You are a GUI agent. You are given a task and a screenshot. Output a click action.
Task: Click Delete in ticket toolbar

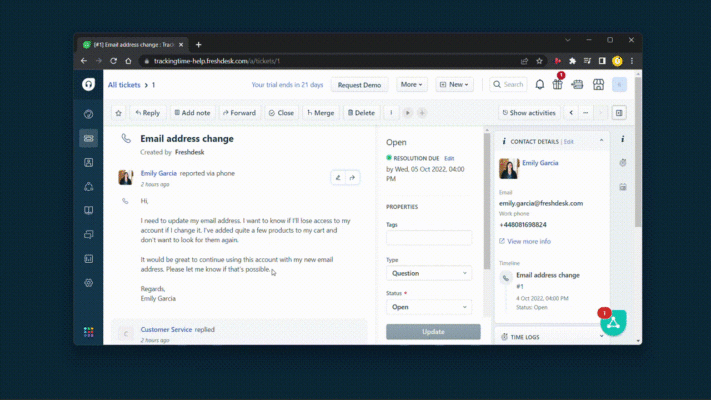(361, 113)
